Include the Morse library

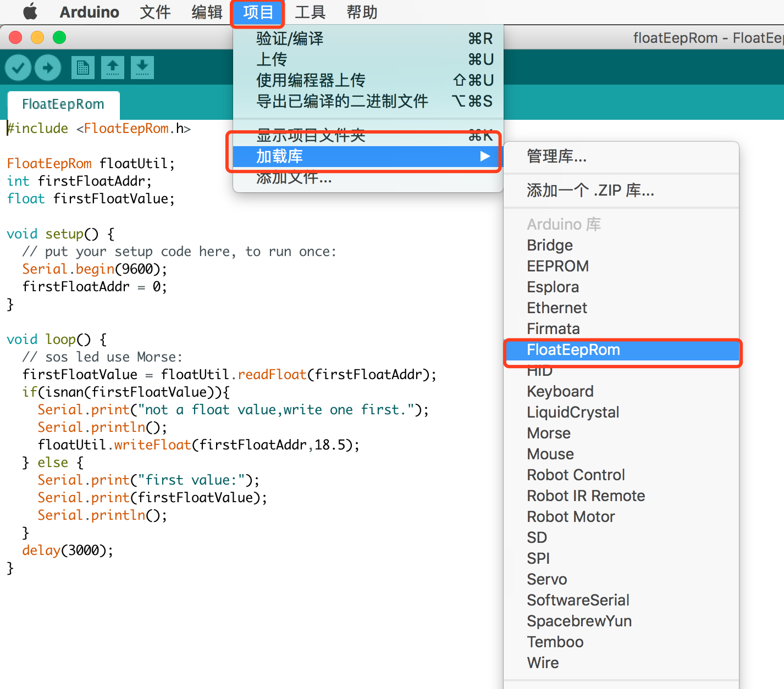(621, 433)
